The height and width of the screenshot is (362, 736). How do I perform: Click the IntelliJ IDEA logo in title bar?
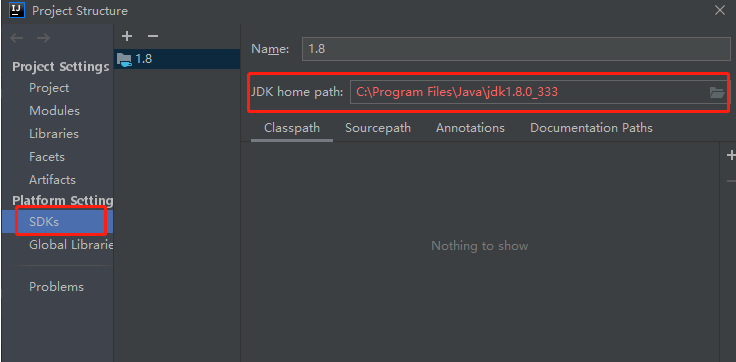click(17, 10)
